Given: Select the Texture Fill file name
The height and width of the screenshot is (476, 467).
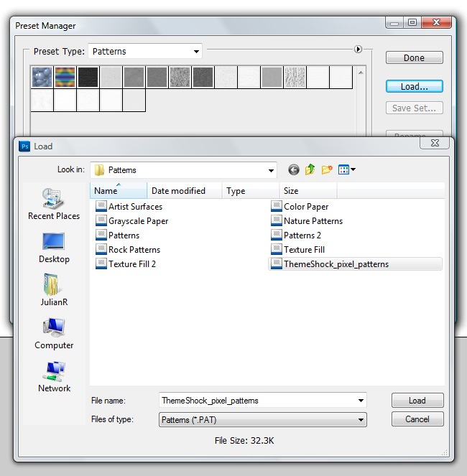Looking at the screenshot, I should coord(304,250).
